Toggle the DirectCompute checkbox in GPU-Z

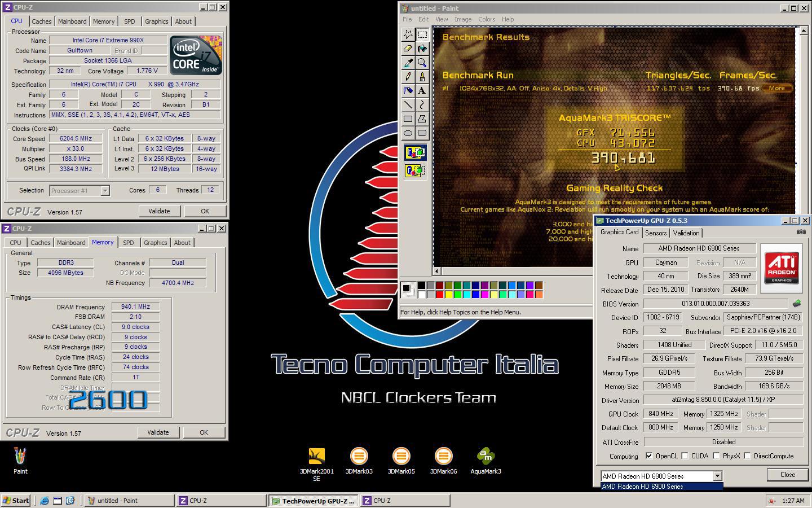(747, 456)
